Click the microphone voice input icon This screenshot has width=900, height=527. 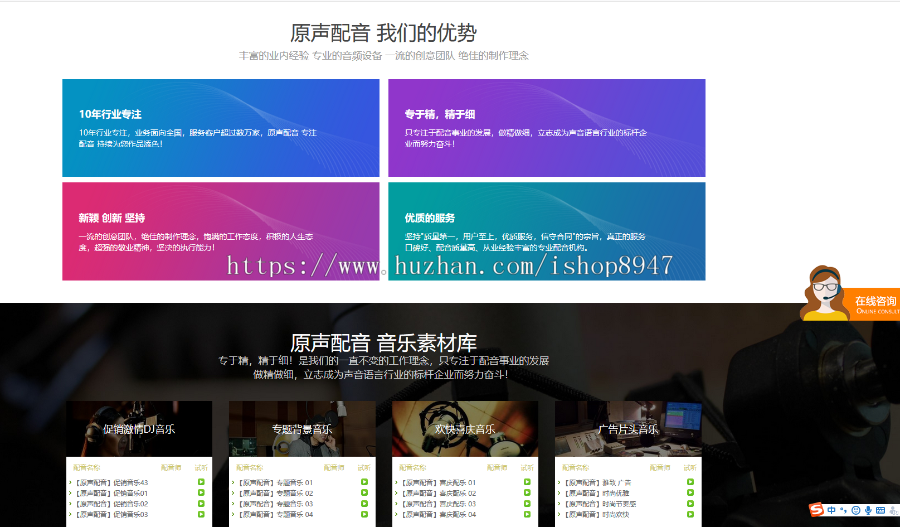(868, 510)
